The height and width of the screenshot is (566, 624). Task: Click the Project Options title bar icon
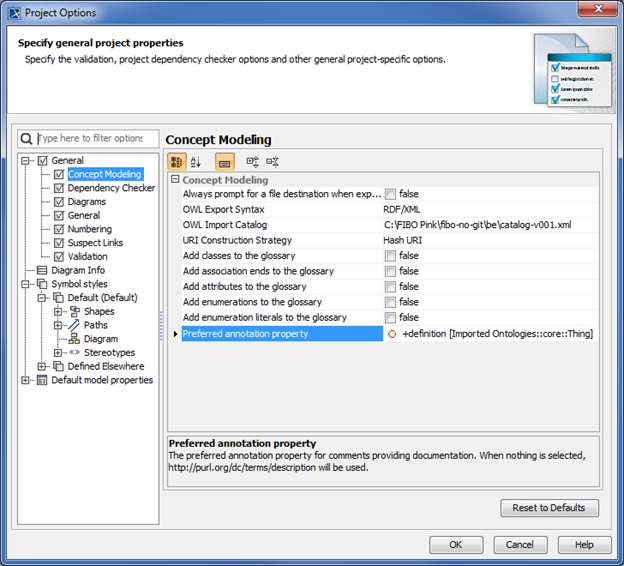tap(15, 13)
